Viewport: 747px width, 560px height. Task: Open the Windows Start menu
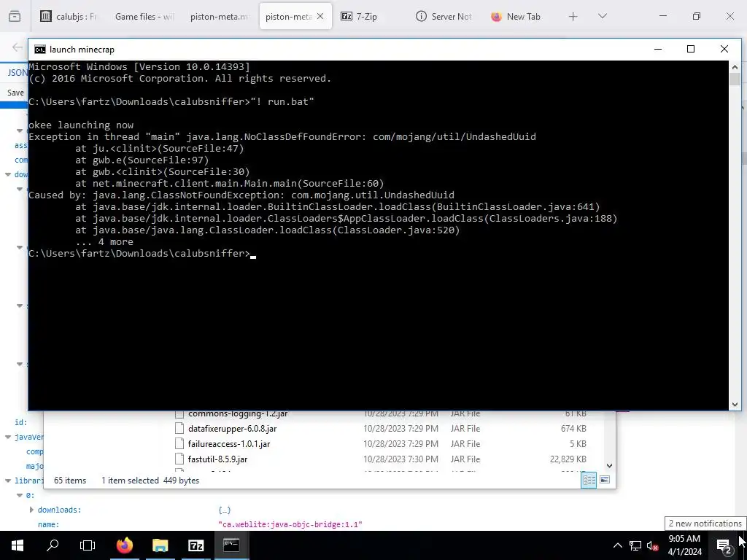tap(18, 545)
